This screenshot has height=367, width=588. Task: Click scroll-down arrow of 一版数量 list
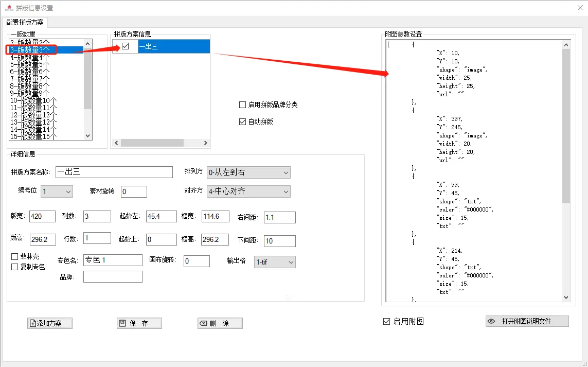point(88,136)
